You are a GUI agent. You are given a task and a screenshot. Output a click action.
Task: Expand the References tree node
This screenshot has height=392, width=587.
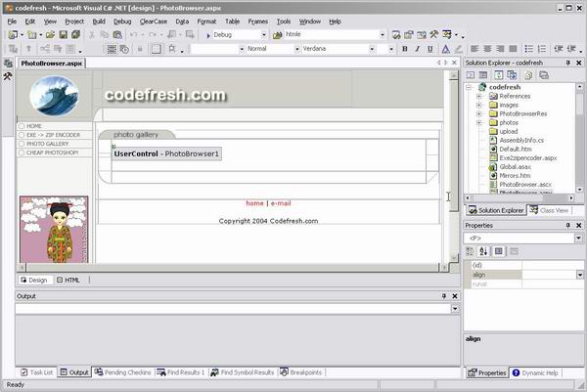tap(478, 96)
